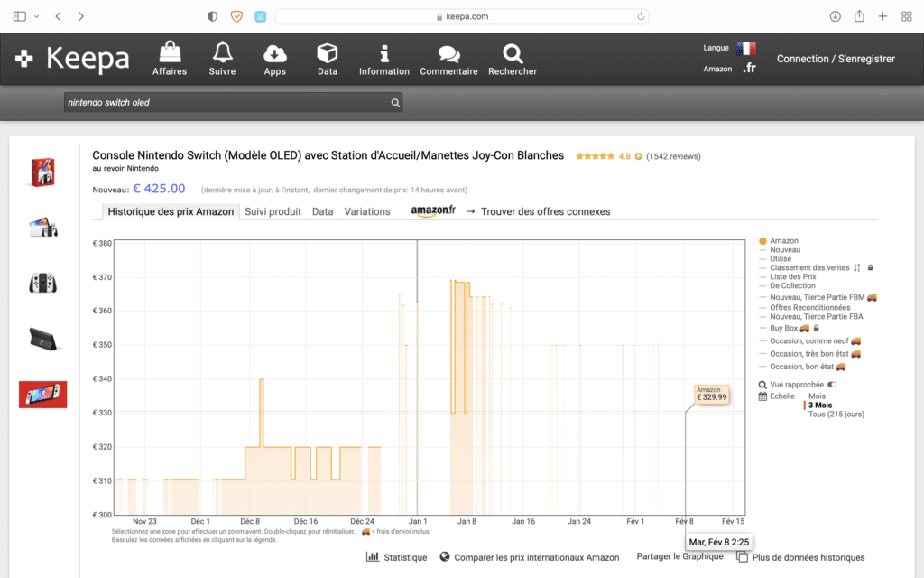Switch to the Variations tab

pyautogui.click(x=367, y=211)
